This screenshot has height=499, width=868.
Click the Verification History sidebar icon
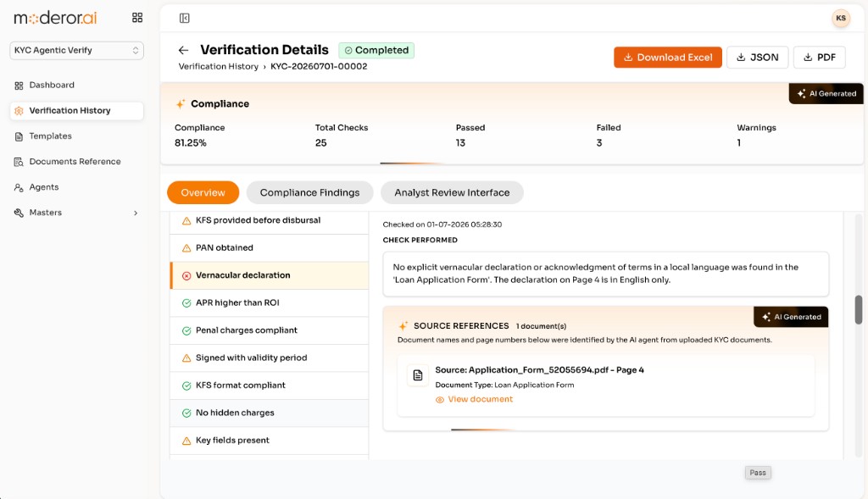click(x=19, y=111)
